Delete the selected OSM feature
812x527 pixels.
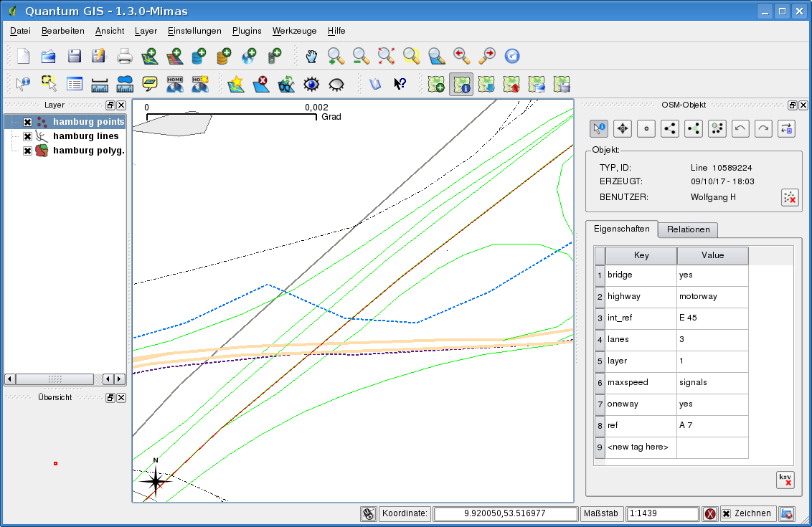pyautogui.click(x=790, y=197)
